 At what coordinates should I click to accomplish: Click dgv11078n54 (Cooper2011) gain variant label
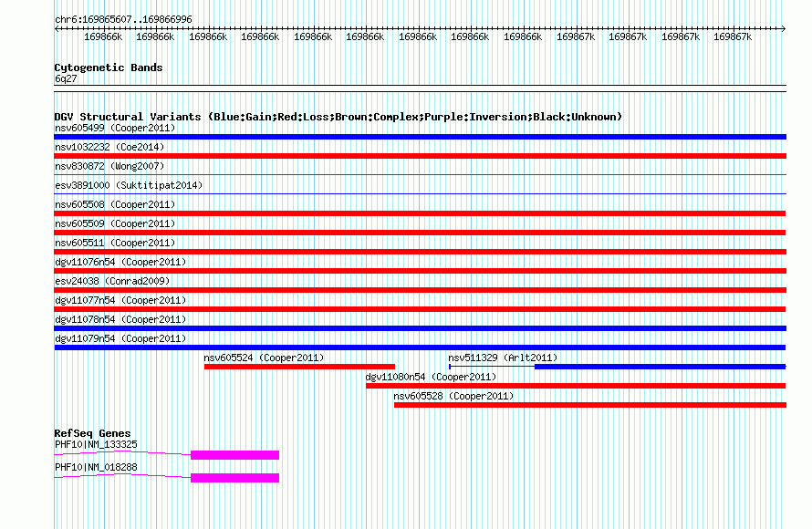120,319
